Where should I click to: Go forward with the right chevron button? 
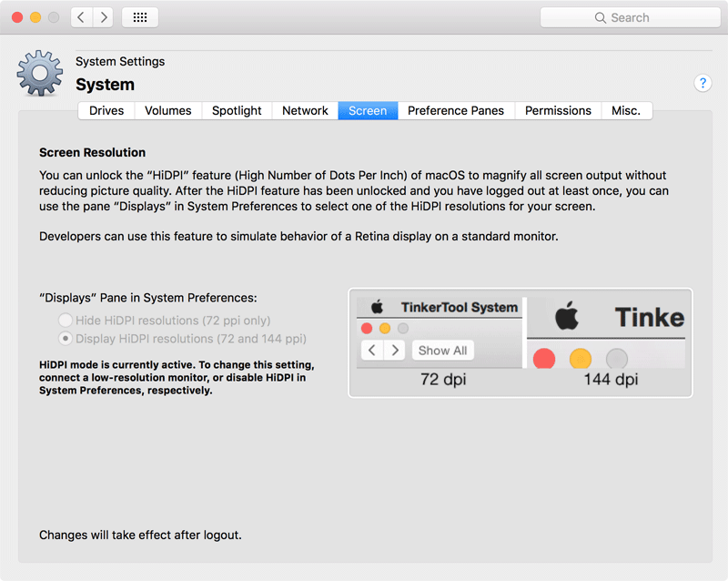(x=103, y=17)
